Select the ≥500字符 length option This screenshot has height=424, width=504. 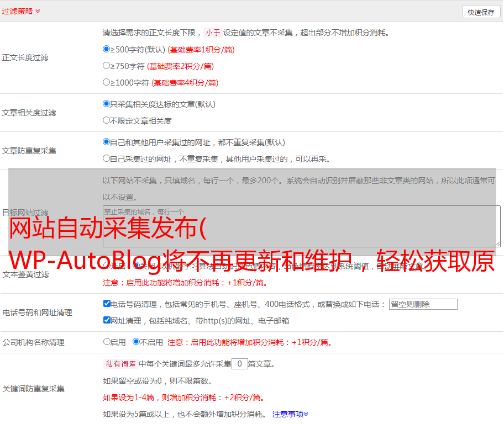tap(107, 49)
